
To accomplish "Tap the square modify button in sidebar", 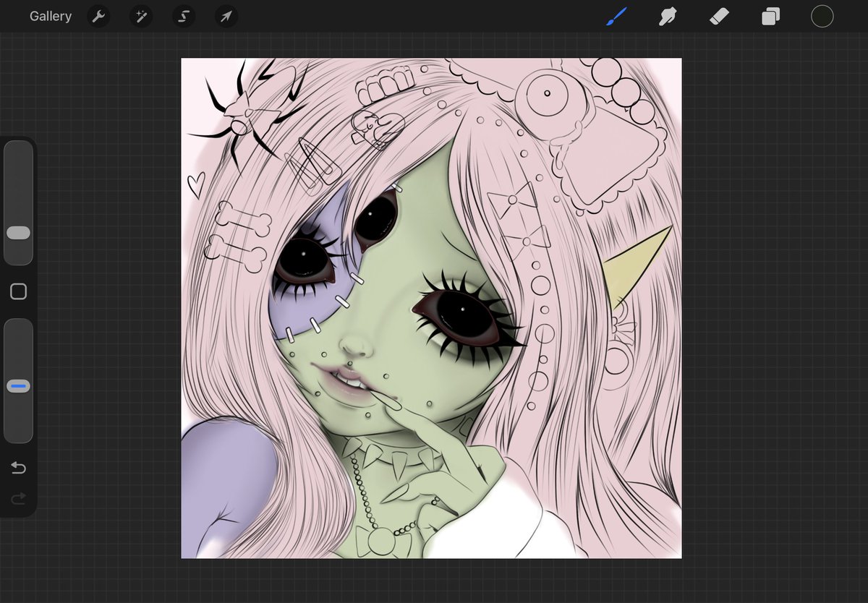I will (x=19, y=291).
